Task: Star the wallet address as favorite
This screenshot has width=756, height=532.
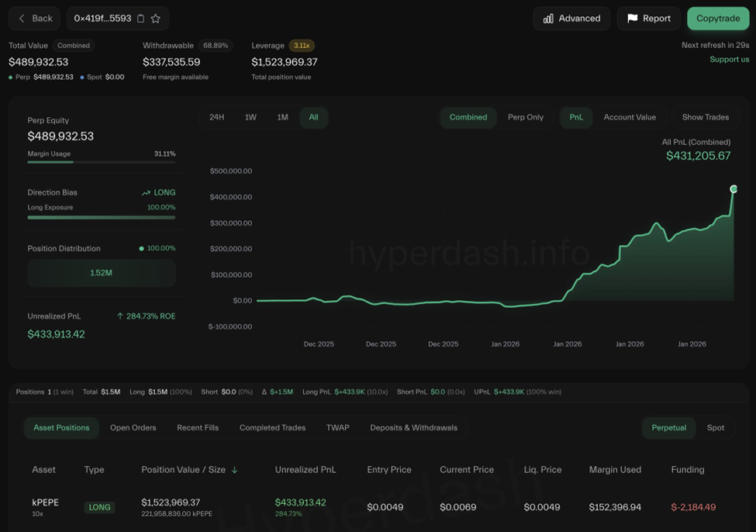Action: pyautogui.click(x=156, y=19)
